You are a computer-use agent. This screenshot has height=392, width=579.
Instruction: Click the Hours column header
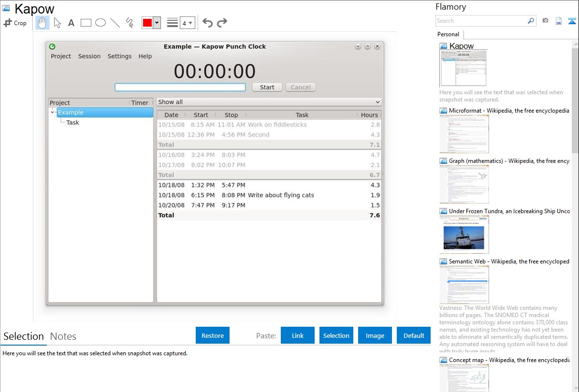click(369, 115)
